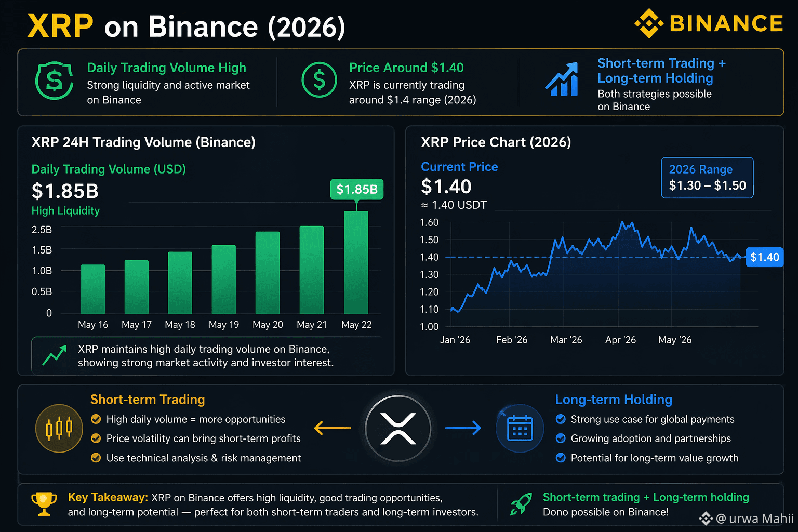Click the "Current Price" label

(459, 167)
